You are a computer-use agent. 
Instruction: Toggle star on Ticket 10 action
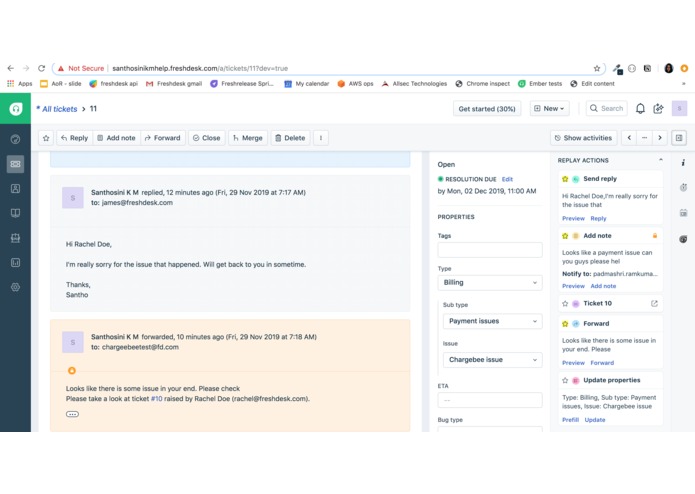pos(565,303)
